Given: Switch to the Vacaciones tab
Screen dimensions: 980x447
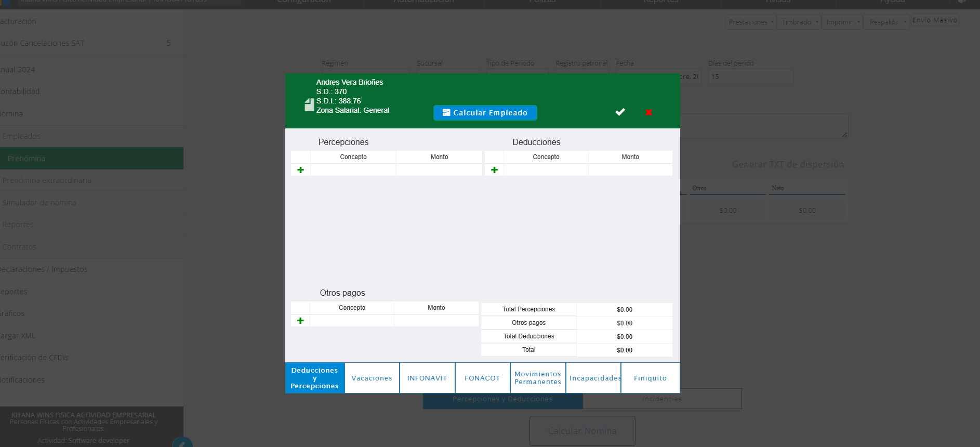Looking at the screenshot, I should coord(372,378).
